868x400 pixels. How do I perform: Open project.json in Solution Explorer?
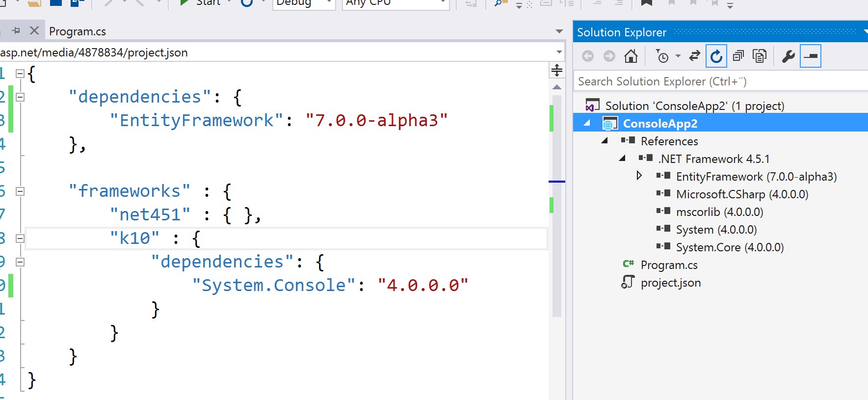tap(671, 283)
